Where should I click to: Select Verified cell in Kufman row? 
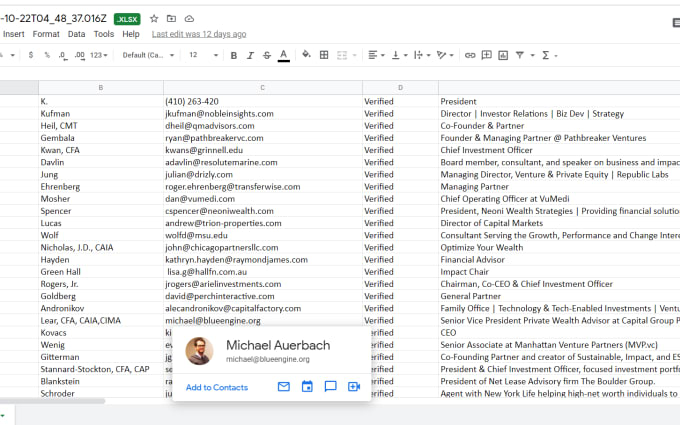pos(400,114)
